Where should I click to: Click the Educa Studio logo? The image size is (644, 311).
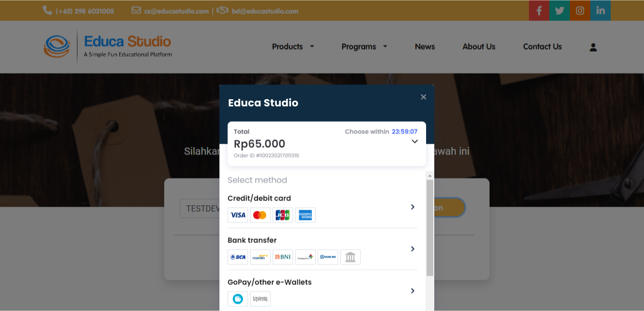[x=108, y=46]
